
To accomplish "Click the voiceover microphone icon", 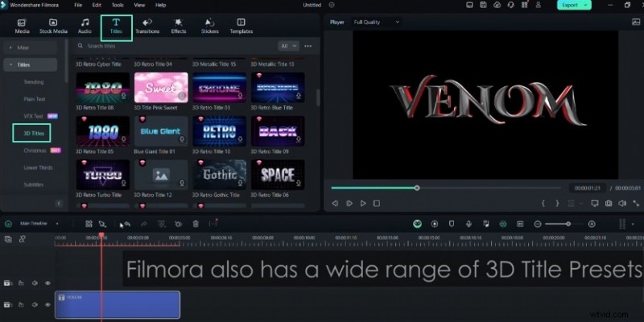I will click(468, 224).
